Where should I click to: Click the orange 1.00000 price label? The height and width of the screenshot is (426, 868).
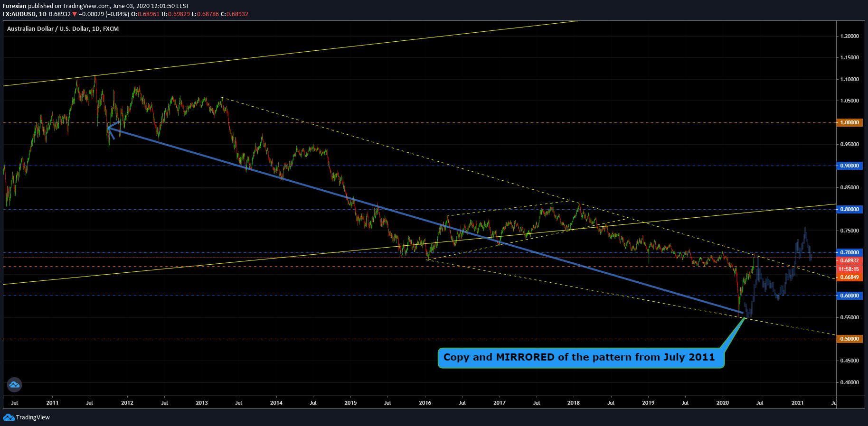[849, 122]
